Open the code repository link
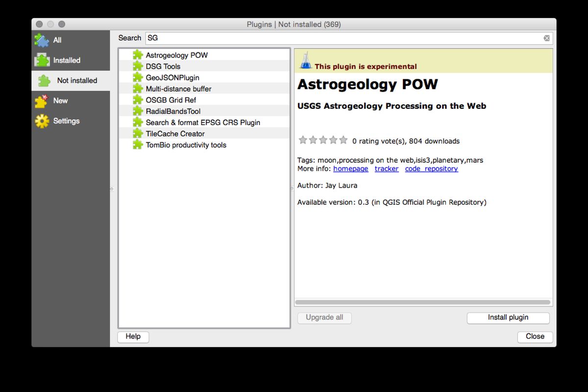This screenshot has height=392, width=588. coord(431,169)
